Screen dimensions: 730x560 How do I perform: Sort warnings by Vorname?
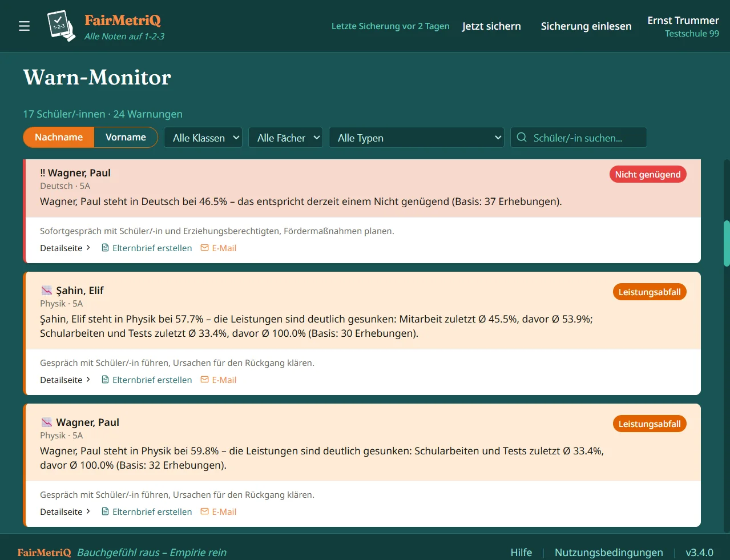(126, 137)
